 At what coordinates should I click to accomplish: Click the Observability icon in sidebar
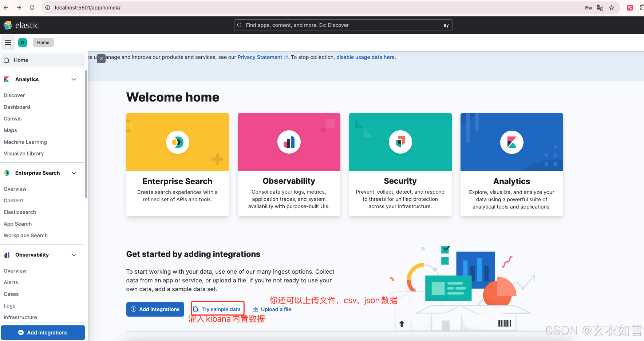pyautogui.click(x=7, y=255)
